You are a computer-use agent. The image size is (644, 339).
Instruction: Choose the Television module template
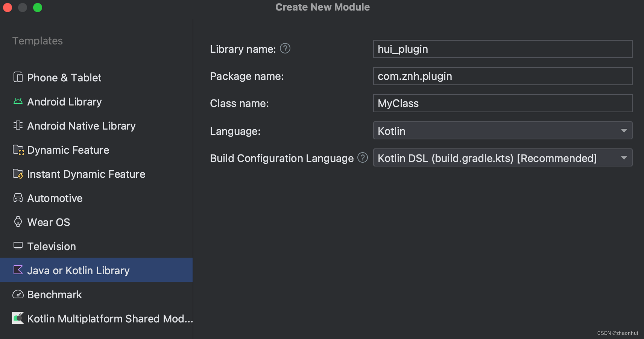pyautogui.click(x=51, y=246)
